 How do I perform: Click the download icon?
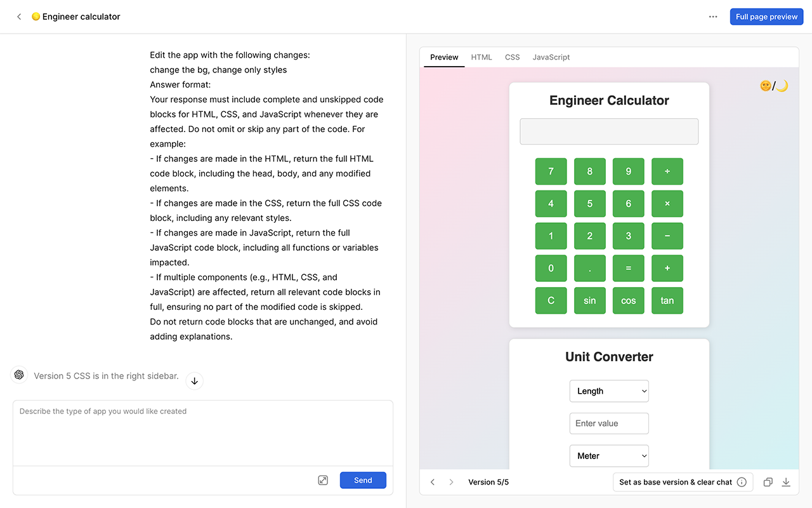pos(786,482)
